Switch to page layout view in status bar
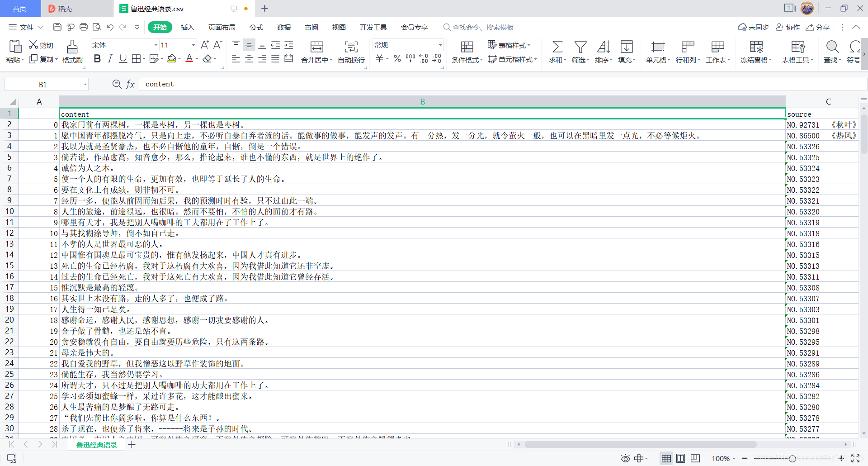The image size is (868, 466). click(681, 458)
